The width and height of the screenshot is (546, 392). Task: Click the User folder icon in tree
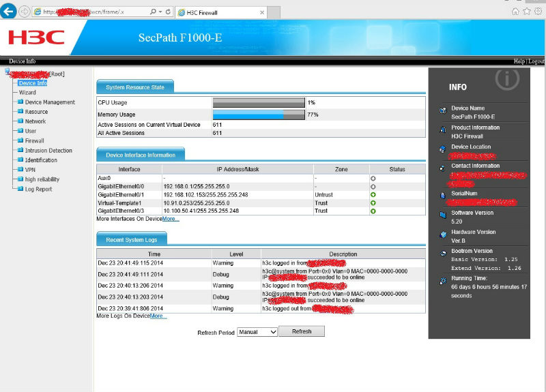(20, 131)
